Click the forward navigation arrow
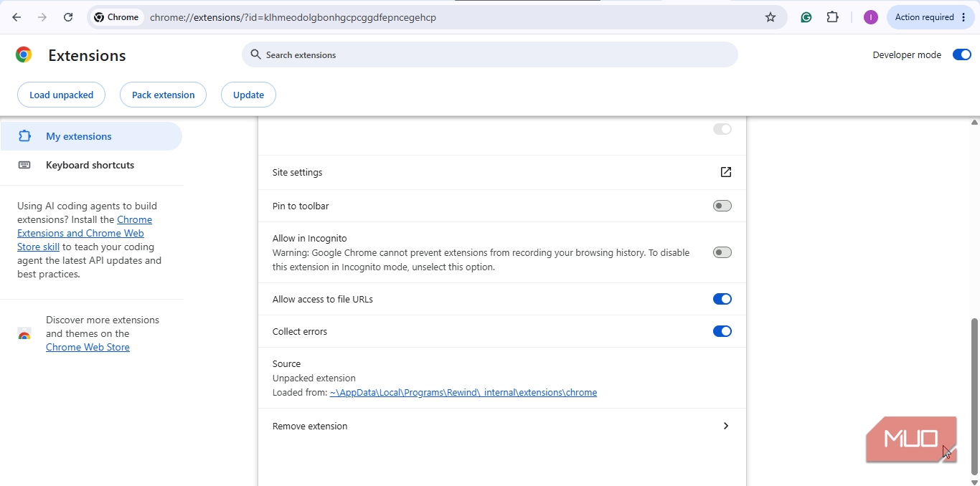This screenshot has height=486, width=980. pyautogui.click(x=42, y=17)
